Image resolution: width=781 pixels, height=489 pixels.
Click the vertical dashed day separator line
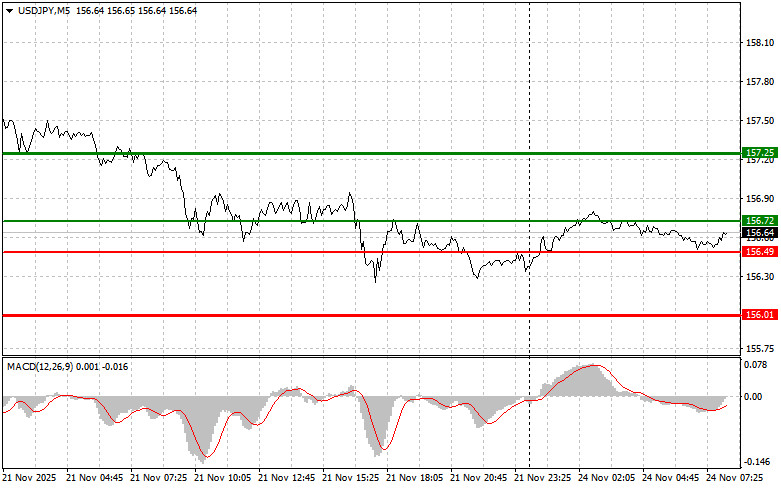[x=529, y=100]
